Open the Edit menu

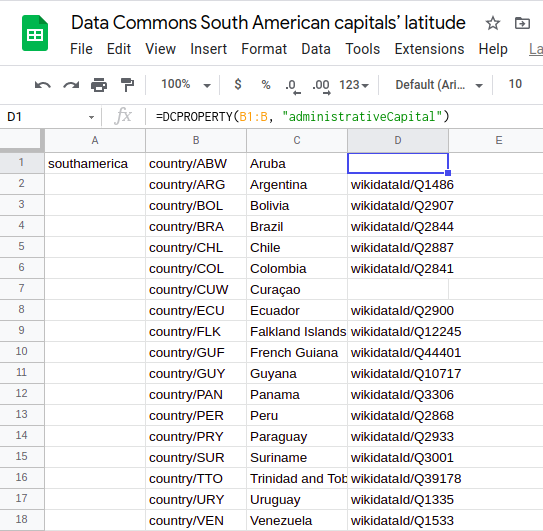[119, 49]
